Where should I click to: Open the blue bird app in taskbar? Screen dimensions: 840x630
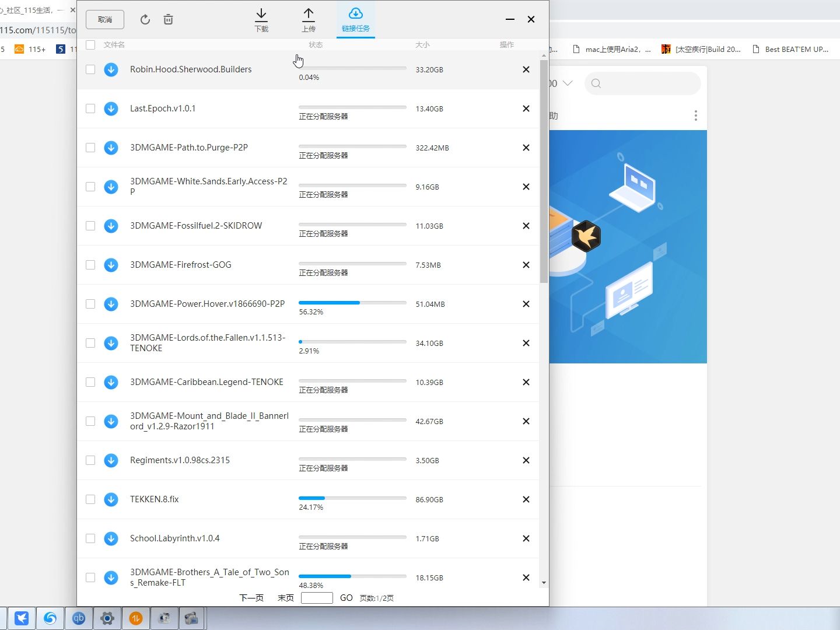click(x=22, y=618)
